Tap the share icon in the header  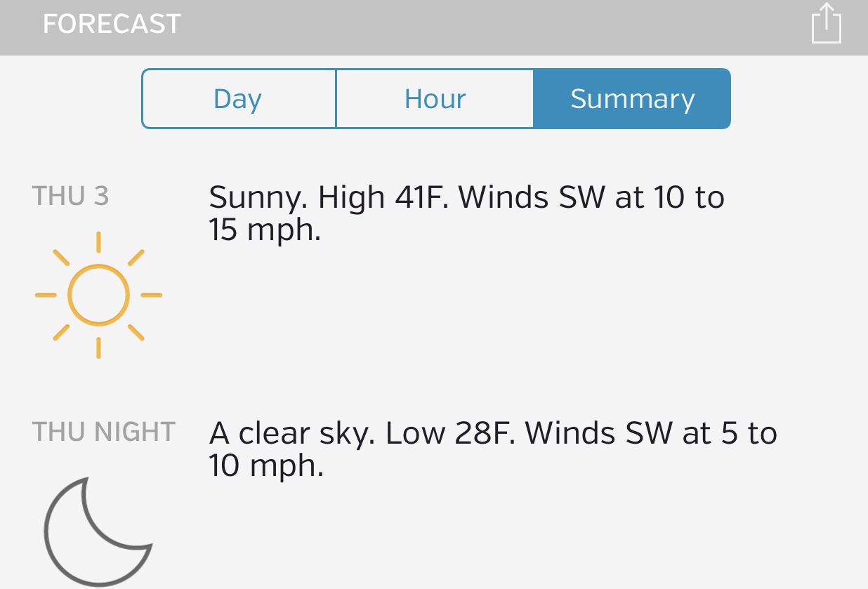[x=826, y=25]
